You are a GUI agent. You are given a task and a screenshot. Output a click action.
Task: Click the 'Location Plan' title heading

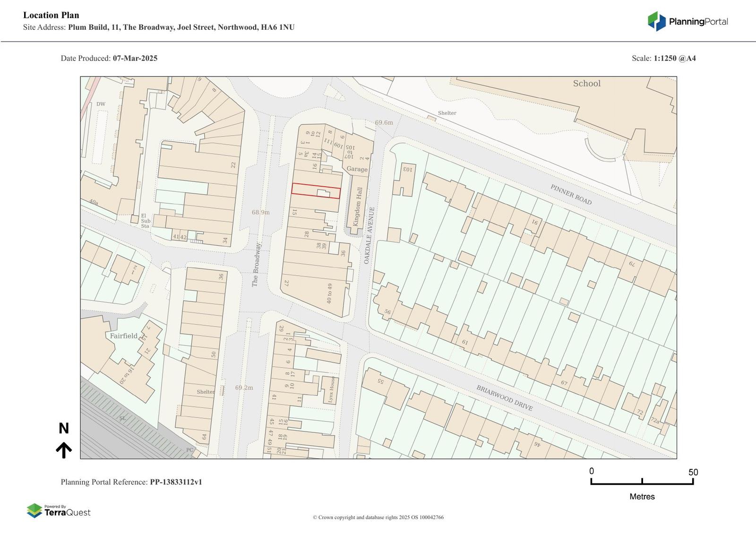[51, 15]
